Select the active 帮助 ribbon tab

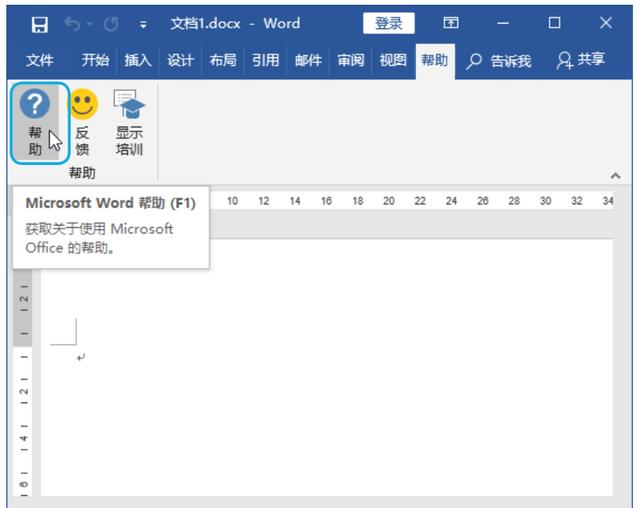tap(435, 60)
